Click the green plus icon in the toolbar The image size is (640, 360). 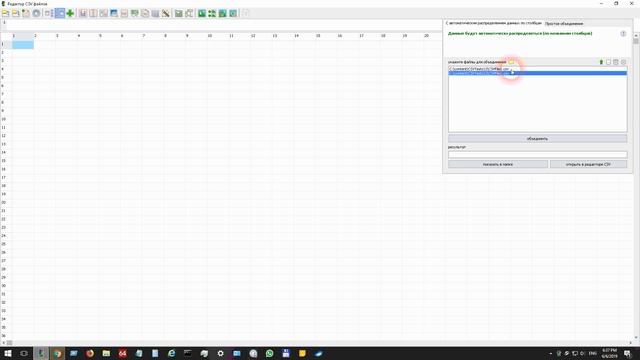pos(70,13)
